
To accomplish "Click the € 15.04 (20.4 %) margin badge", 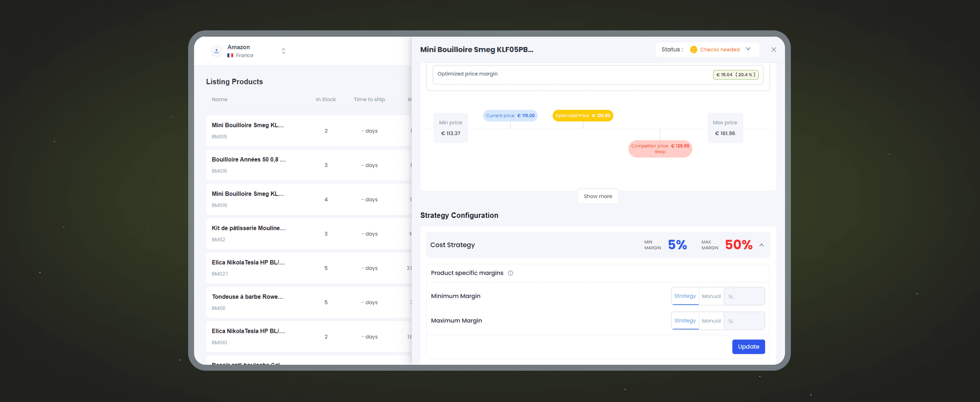I will click(735, 75).
